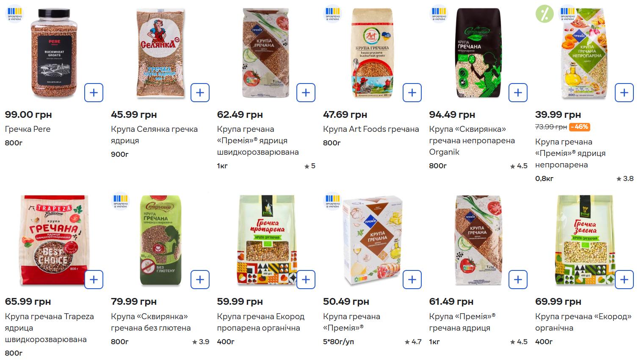The image size is (644, 362).
Task: Click the green percent discount badge
Action: (544, 14)
